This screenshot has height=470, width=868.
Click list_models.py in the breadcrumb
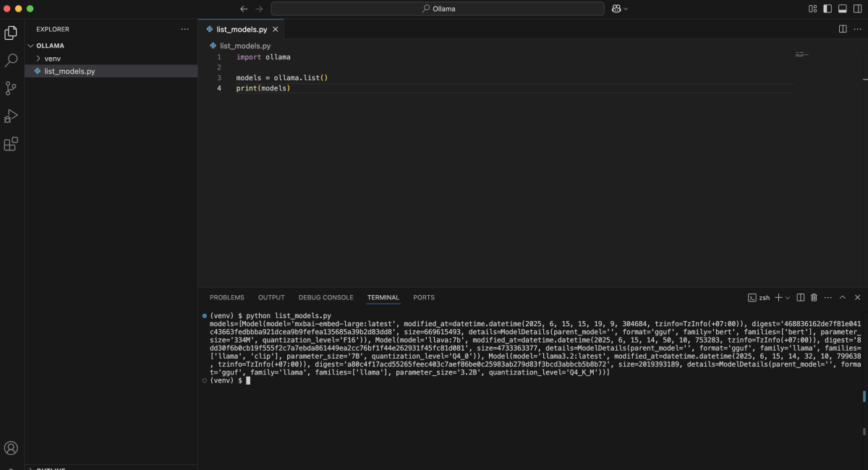click(x=244, y=46)
